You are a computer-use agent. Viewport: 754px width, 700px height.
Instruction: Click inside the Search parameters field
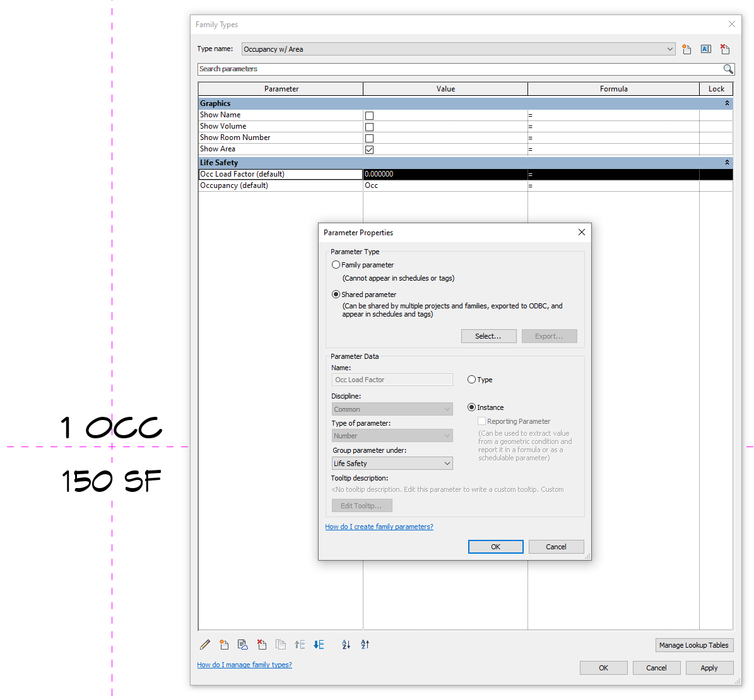click(x=442, y=69)
